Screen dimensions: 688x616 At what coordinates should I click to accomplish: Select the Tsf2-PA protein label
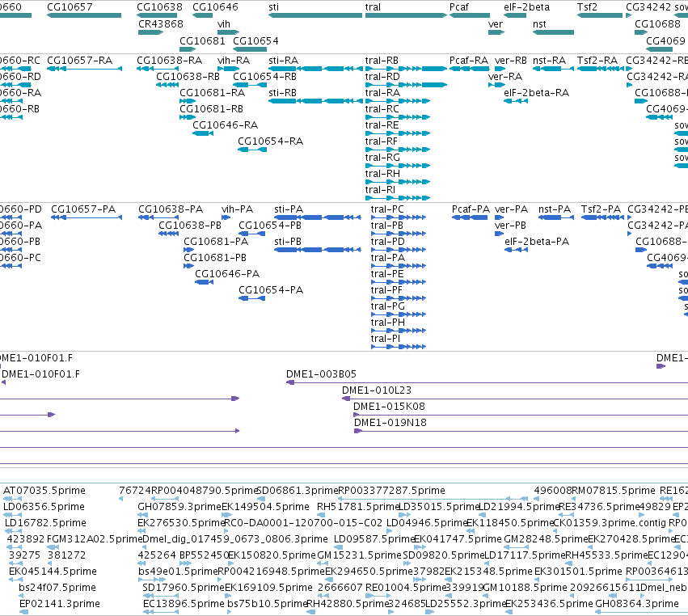pyautogui.click(x=601, y=209)
